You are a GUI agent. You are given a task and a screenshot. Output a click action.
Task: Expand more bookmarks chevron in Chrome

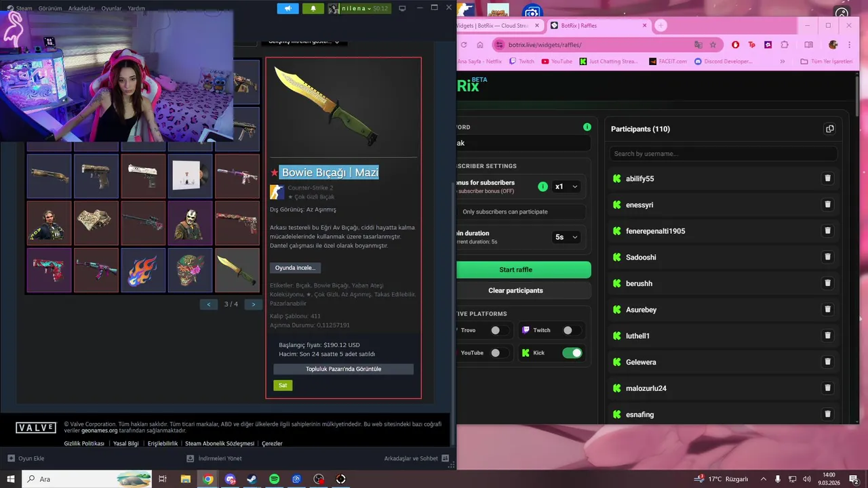point(783,61)
